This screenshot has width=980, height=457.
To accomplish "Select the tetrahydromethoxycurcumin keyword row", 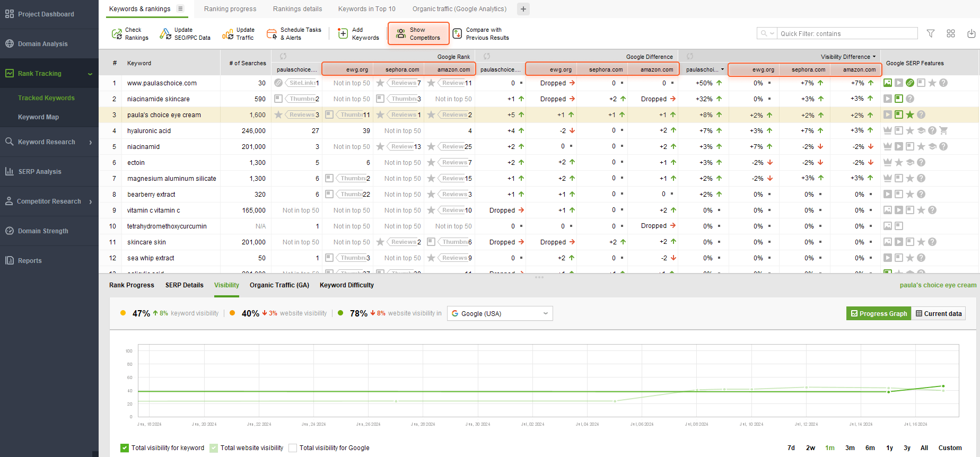I will (x=539, y=226).
